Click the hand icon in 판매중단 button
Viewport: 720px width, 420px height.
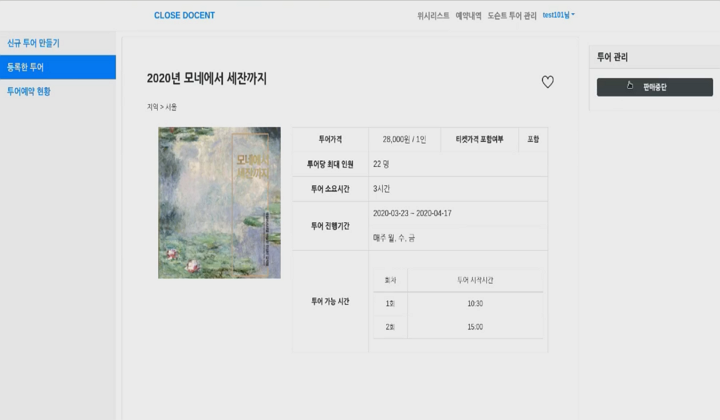click(630, 85)
